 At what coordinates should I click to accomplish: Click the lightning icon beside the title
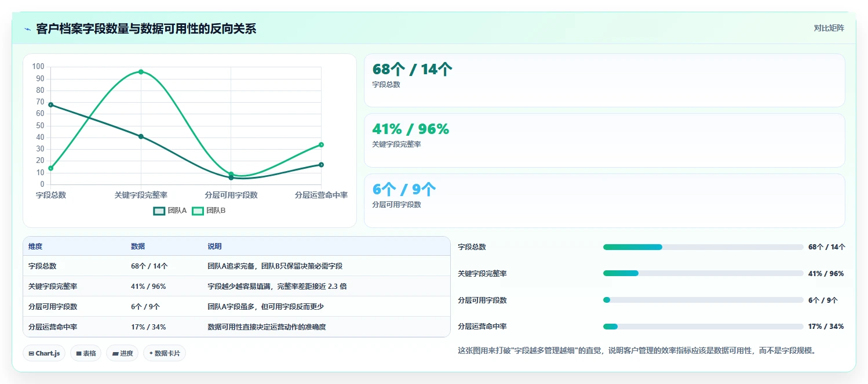[27, 29]
